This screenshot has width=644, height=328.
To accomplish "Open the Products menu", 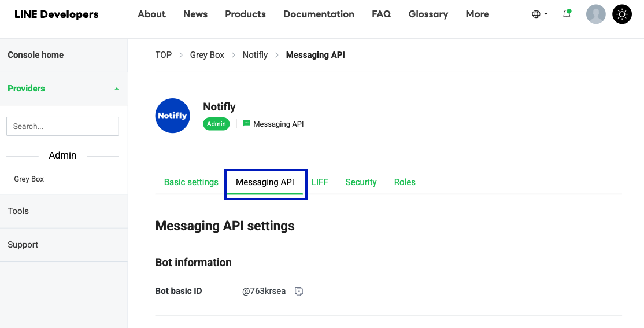I will pyautogui.click(x=245, y=14).
